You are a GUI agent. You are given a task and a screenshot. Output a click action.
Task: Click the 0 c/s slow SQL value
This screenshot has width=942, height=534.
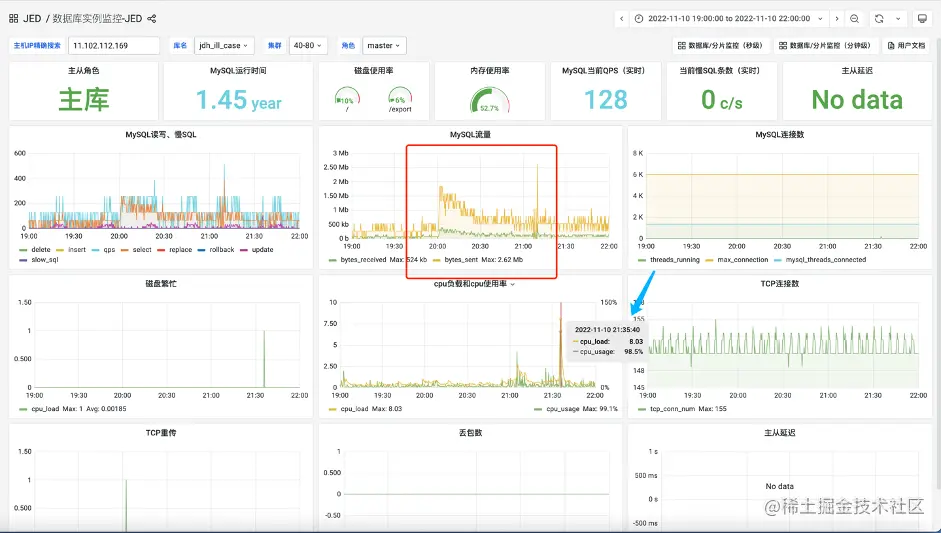pyautogui.click(x=722, y=100)
